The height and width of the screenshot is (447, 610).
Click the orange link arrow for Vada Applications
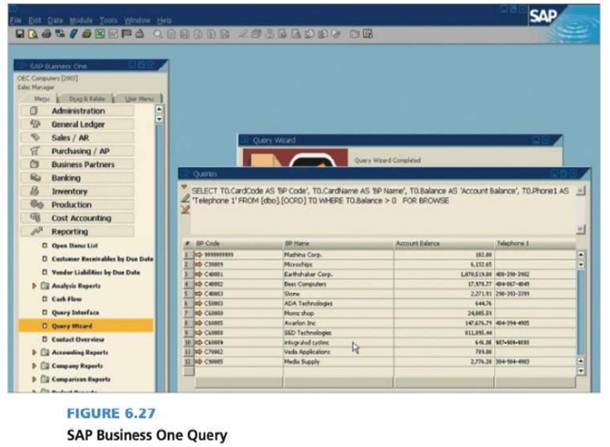198,352
